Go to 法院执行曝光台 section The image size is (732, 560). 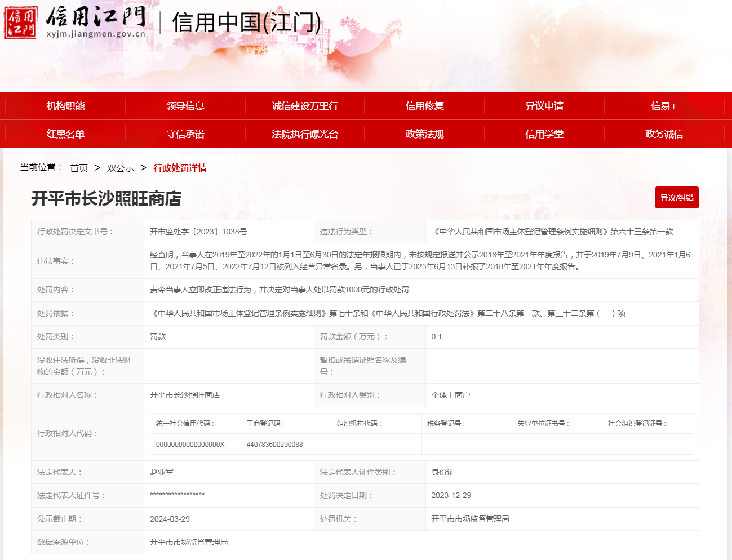pyautogui.click(x=305, y=134)
